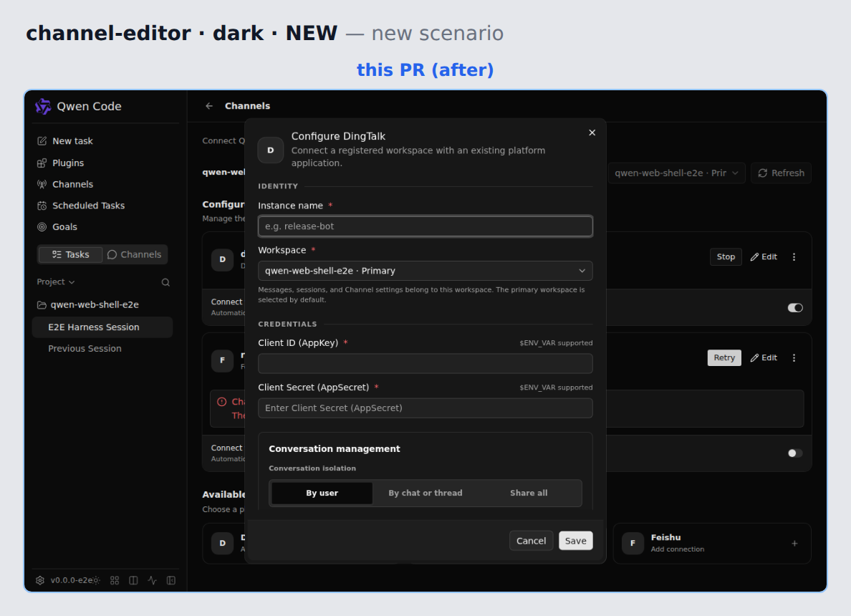
Task: Open the Workspace dropdown in dialog
Action: (x=425, y=271)
